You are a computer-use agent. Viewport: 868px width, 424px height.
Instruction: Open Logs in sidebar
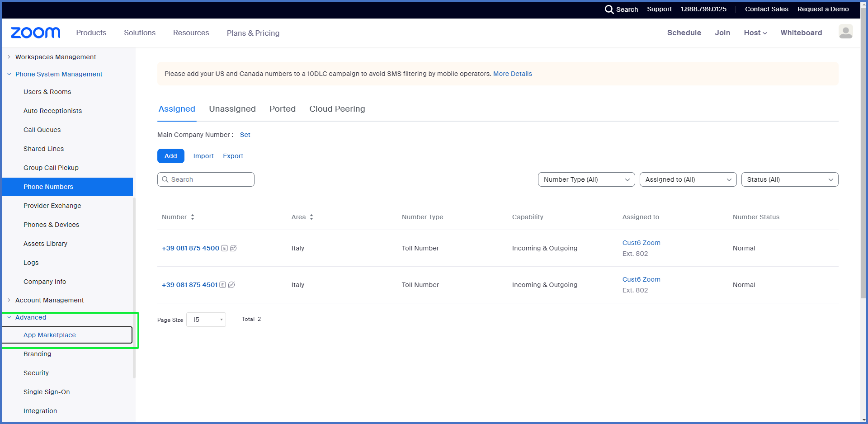pos(31,263)
